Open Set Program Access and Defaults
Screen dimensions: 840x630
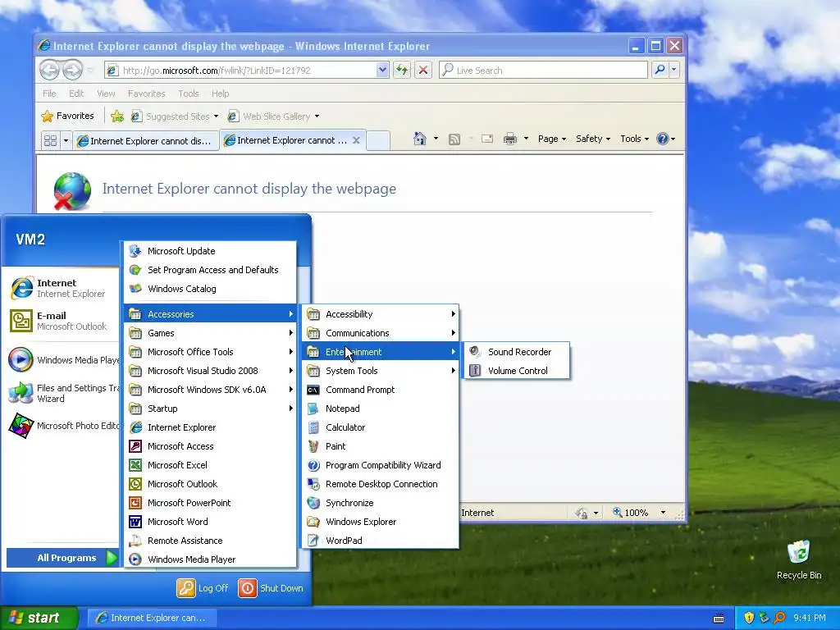(210, 269)
